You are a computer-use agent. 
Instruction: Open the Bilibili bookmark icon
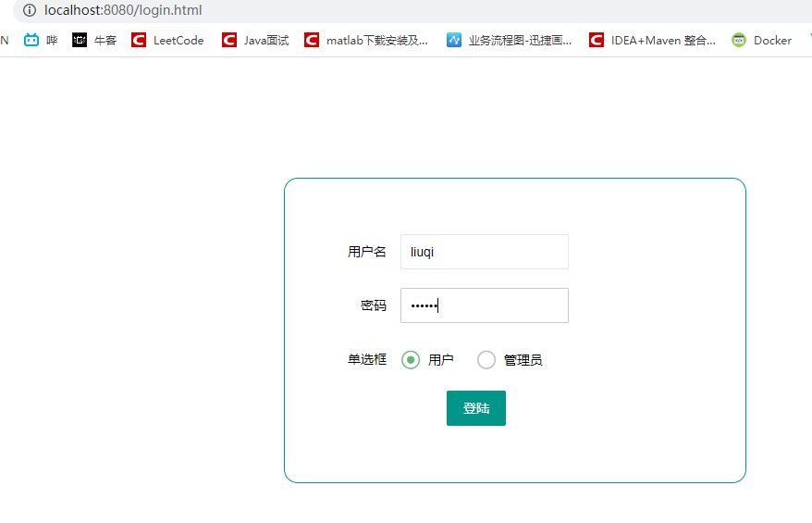pyautogui.click(x=31, y=40)
